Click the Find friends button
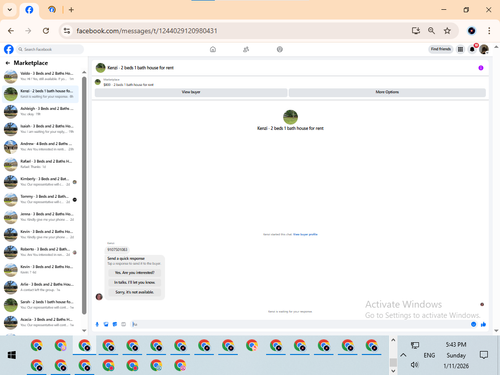Image resolution: width=500 pixels, height=375 pixels. pos(441,49)
